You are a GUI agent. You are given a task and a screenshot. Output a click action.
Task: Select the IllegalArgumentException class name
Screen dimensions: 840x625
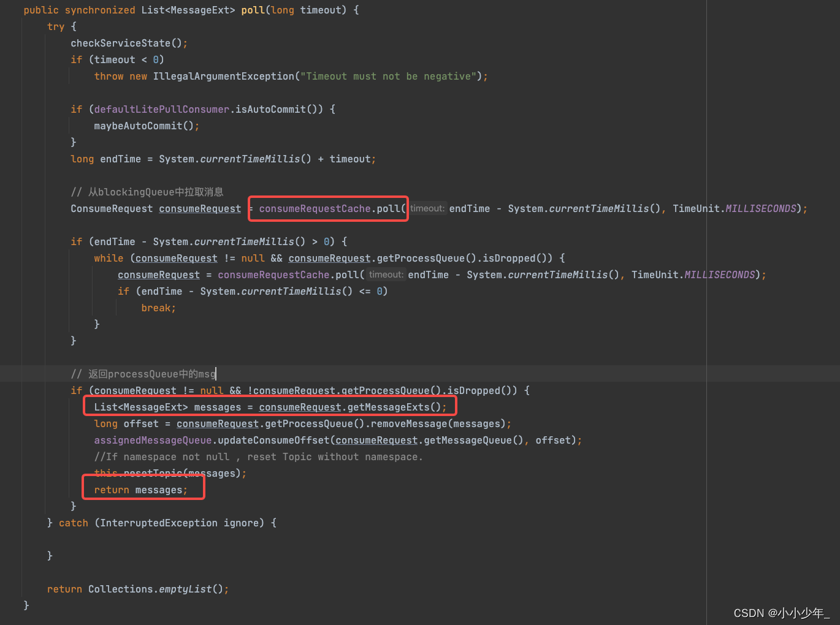[x=224, y=77]
